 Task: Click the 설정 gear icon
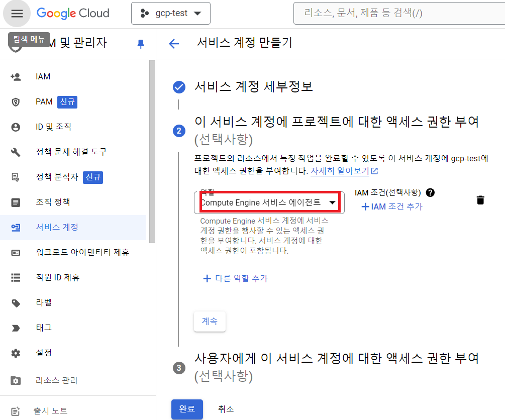16,353
